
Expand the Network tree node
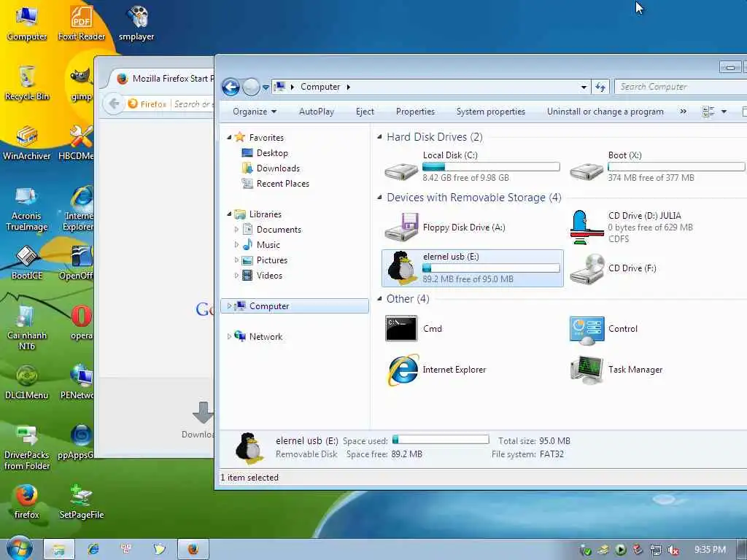(x=229, y=337)
